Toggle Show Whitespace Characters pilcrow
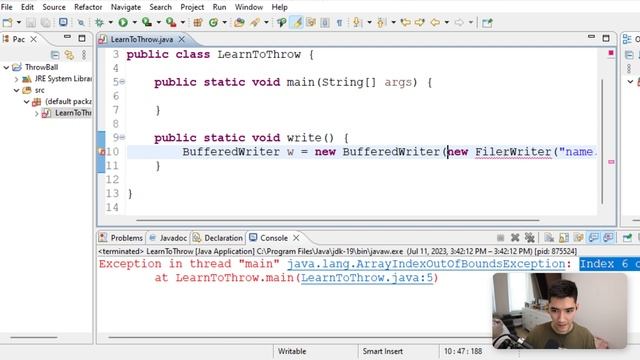 point(340,23)
